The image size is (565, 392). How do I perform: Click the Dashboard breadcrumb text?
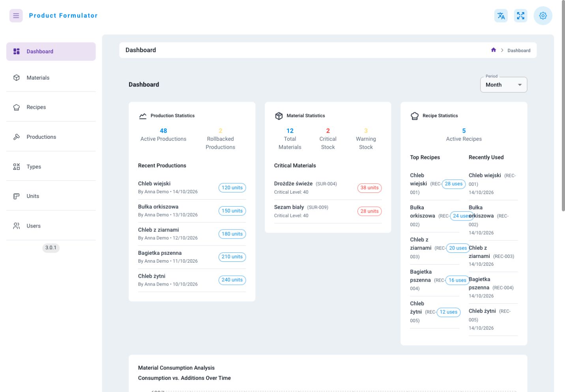click(x=519, y=50)
